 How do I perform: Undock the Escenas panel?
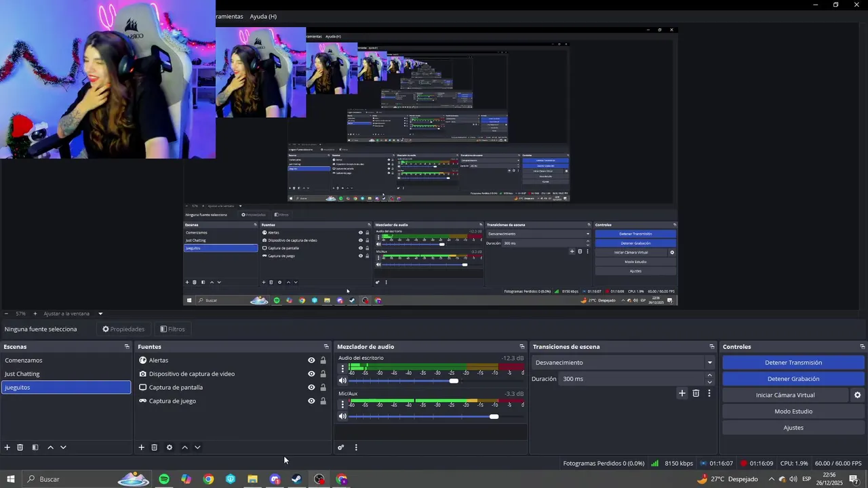[x=127, y=346]
